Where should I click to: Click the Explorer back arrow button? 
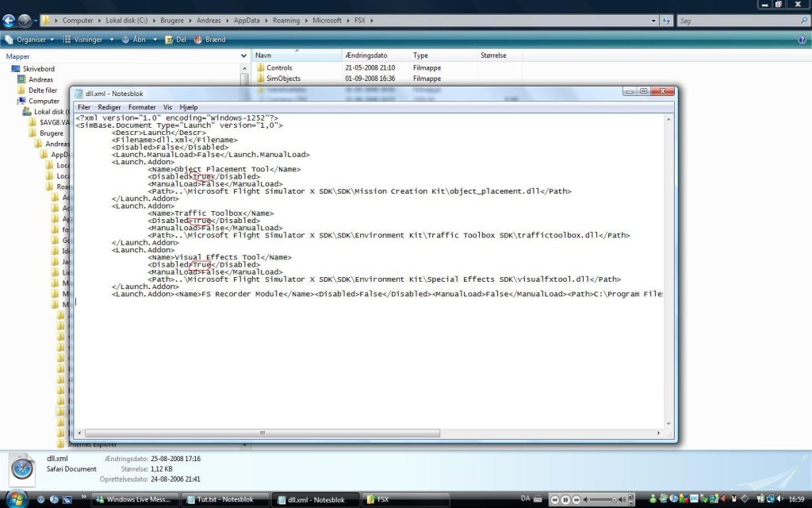coord(9,20)
